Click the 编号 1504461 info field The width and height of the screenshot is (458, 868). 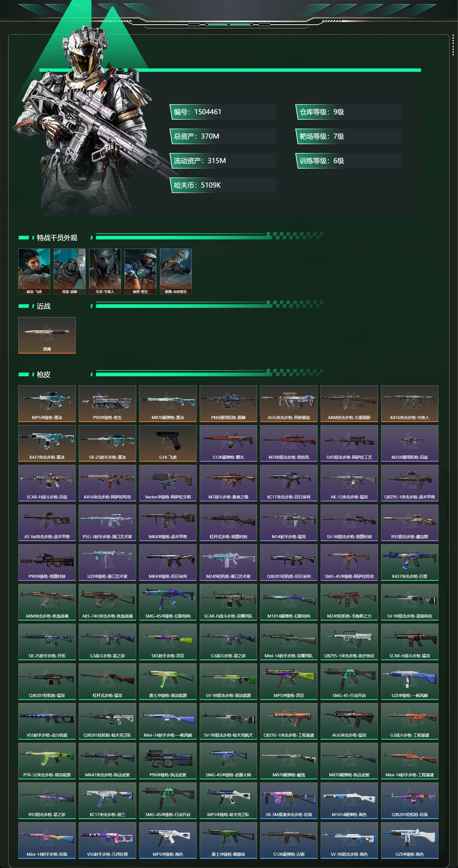223,112
